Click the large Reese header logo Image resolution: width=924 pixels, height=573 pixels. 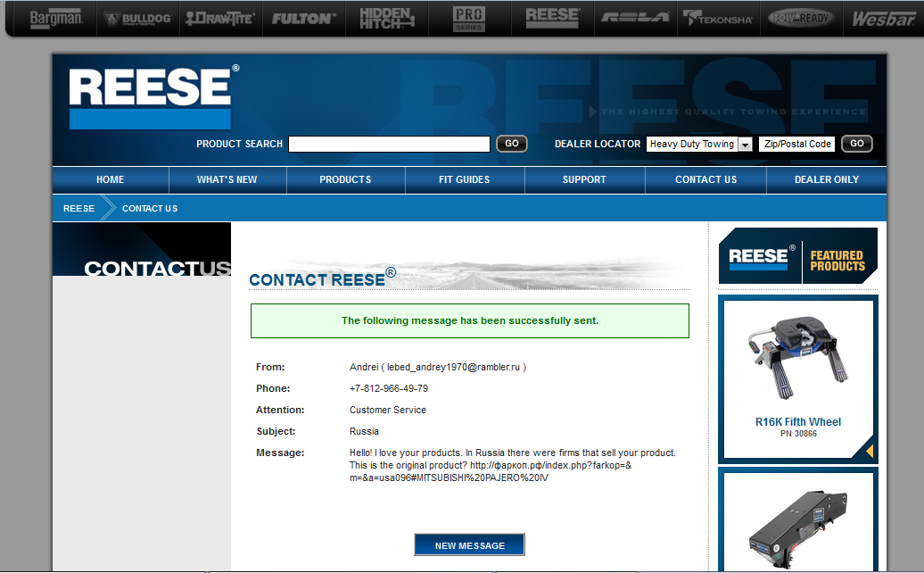tap(153, 96)
